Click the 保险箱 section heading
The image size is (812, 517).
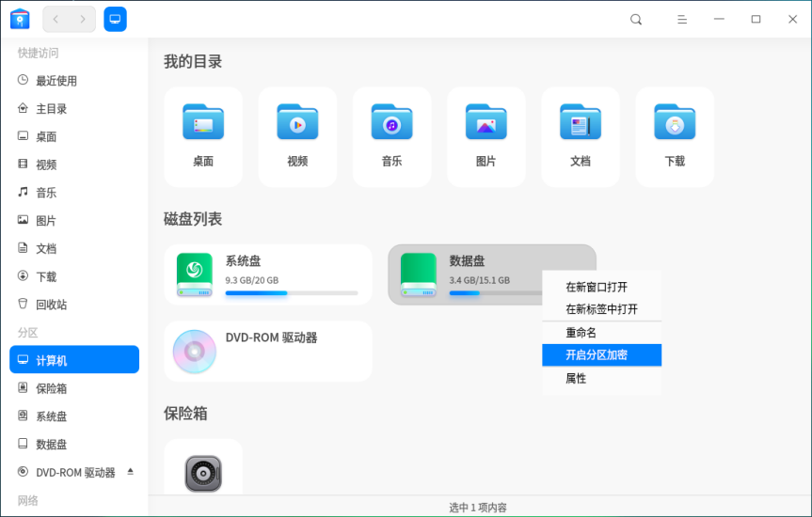[x=185, y=414]
